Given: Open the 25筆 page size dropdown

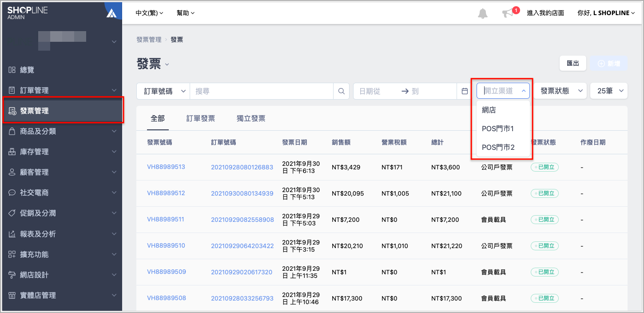Looking at the screenshot, I should (x=608, y=91).
